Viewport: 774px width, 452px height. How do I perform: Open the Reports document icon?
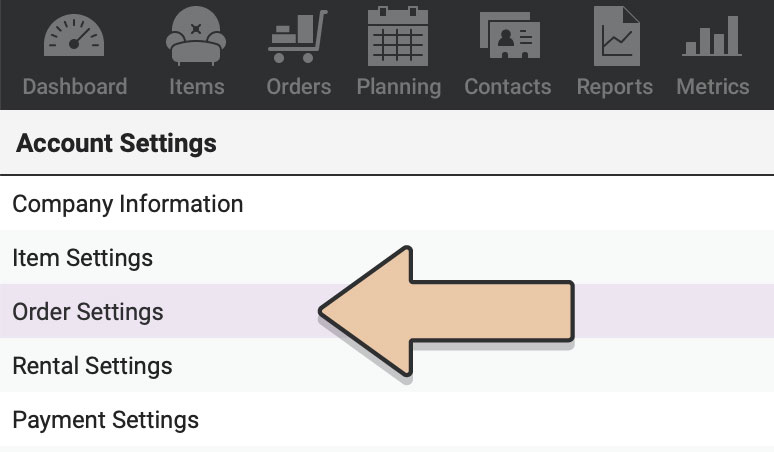617,36
